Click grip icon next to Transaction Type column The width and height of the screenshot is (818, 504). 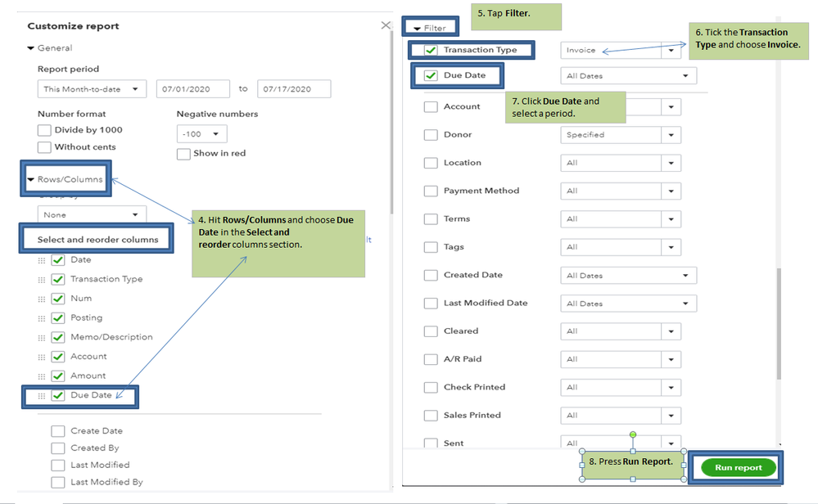tap(42, 279)
